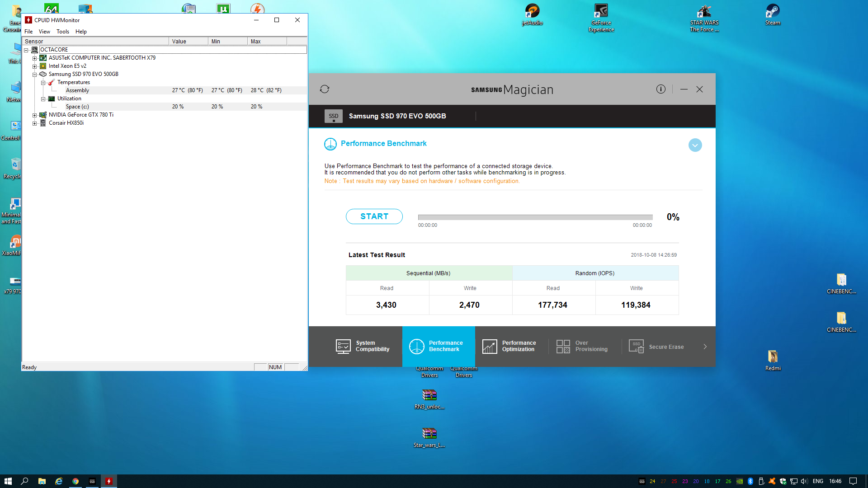Click the taskbar clock 16:46
868x488 pixels.
pos(835,481)
